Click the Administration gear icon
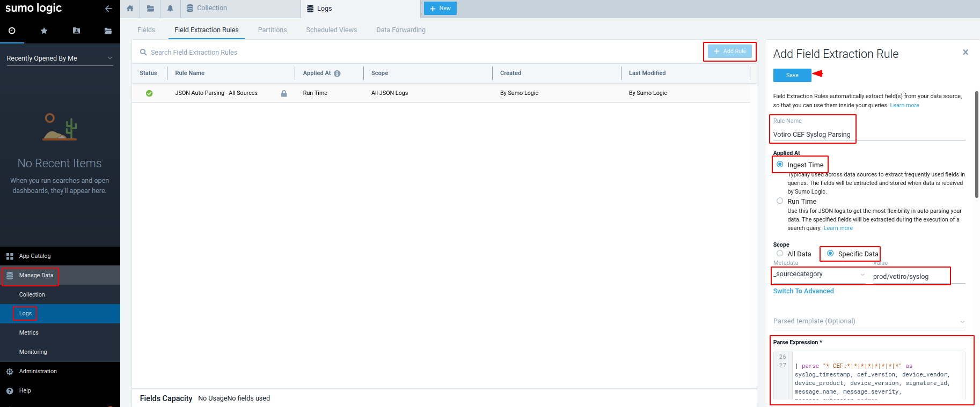The image size is (980, 407). [10, 372]
